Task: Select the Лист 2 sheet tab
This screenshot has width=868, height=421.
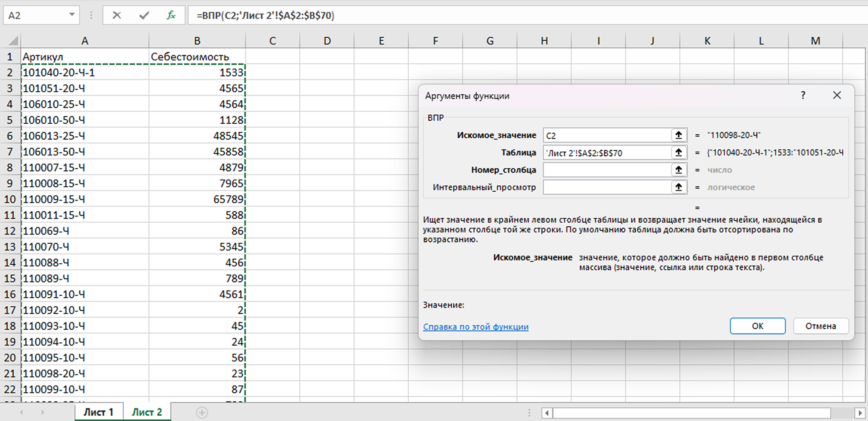Action: [x=147, y=412]
